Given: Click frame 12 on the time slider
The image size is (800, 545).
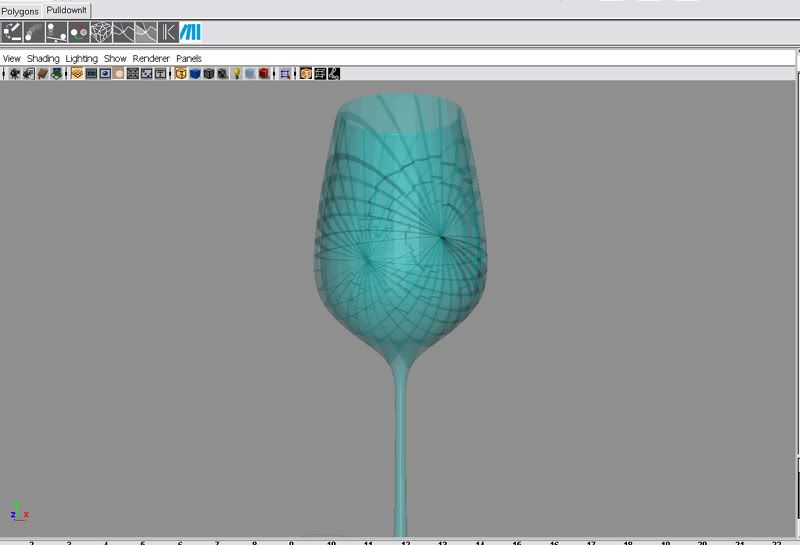Looking at the screenshot, I should tap(405, 541).
